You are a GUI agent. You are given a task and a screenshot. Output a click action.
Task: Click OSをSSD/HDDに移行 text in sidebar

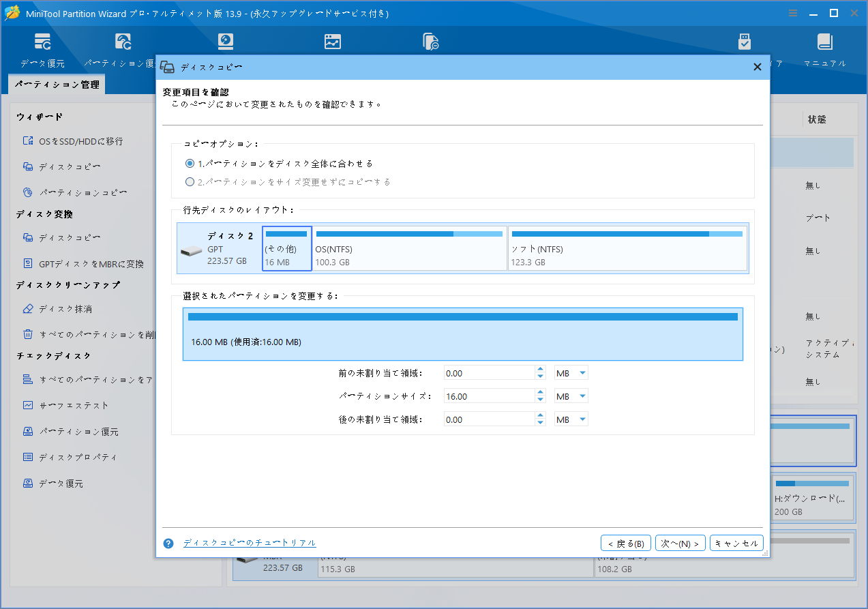click(x=81, y=141)
